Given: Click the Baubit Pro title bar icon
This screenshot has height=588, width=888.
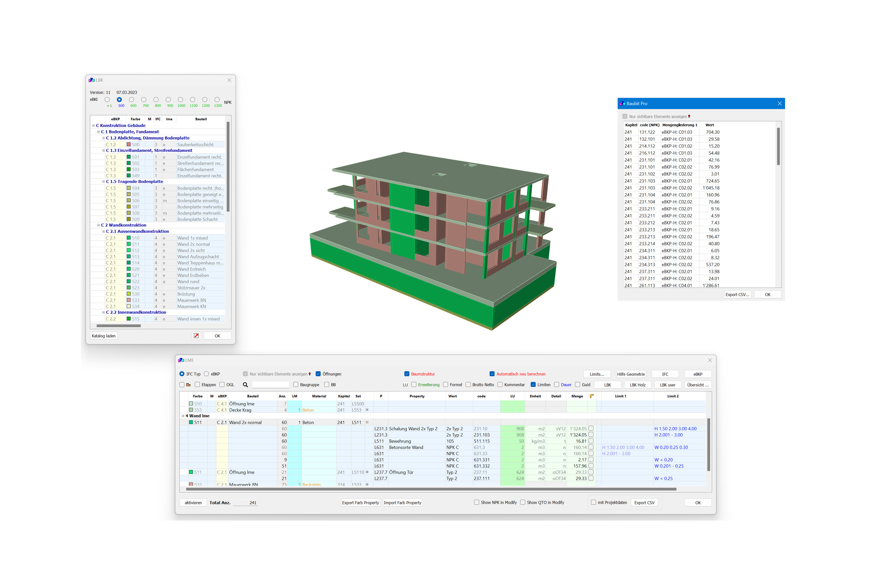Looking at the screenshot, I should click(622, 104).
